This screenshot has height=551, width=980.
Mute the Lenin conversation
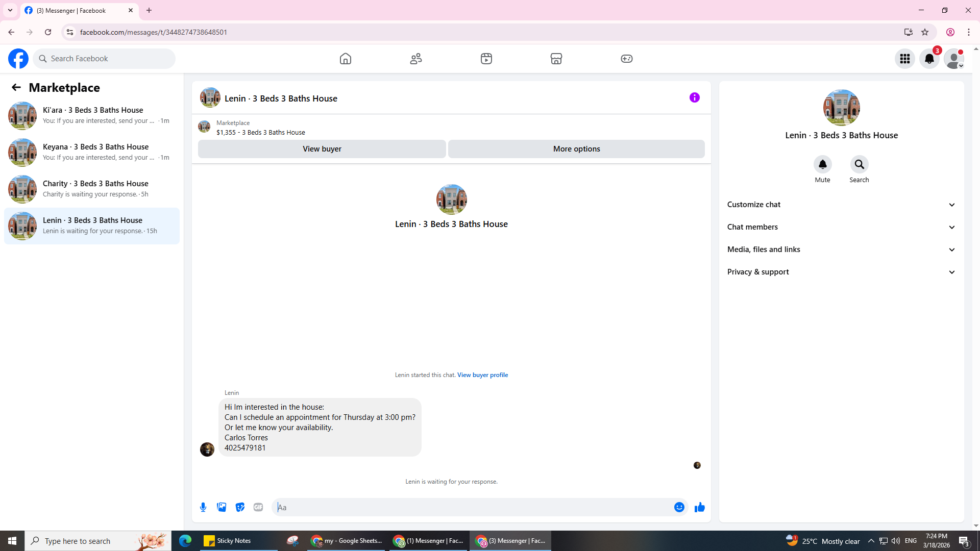[822, 164]
